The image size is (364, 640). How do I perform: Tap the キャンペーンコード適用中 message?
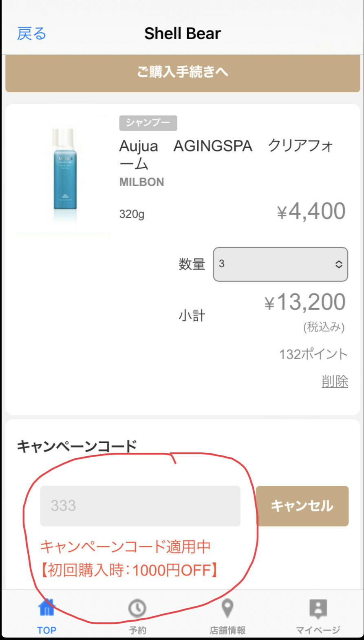click(125, 547)
